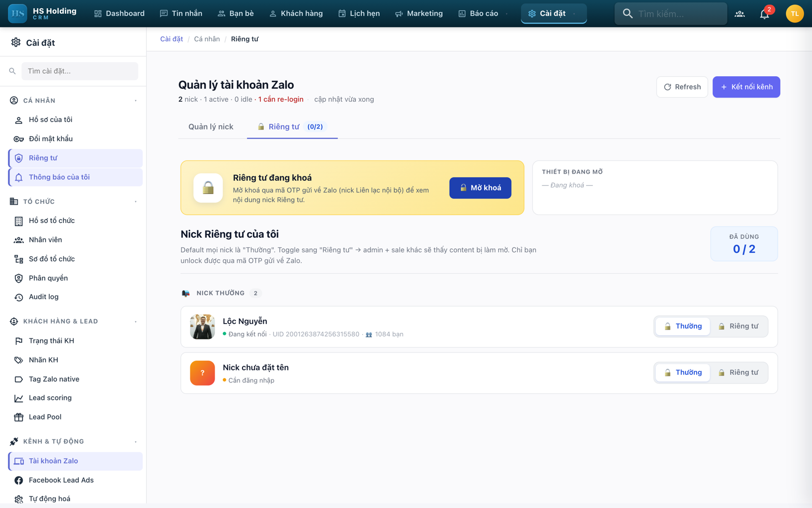
Task: Click the Nhân viên people icon
Action: point(19,240)
